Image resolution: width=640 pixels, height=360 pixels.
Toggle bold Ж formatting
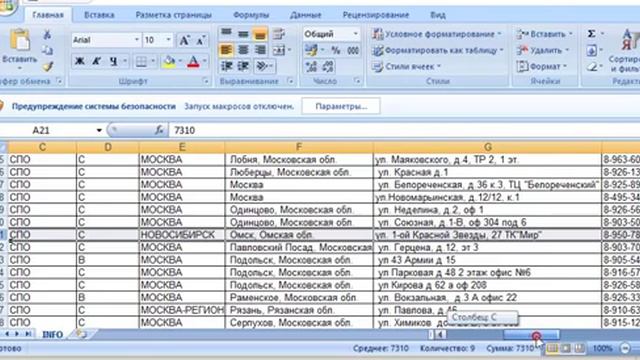pyautogui.click(x=80, y=62)
